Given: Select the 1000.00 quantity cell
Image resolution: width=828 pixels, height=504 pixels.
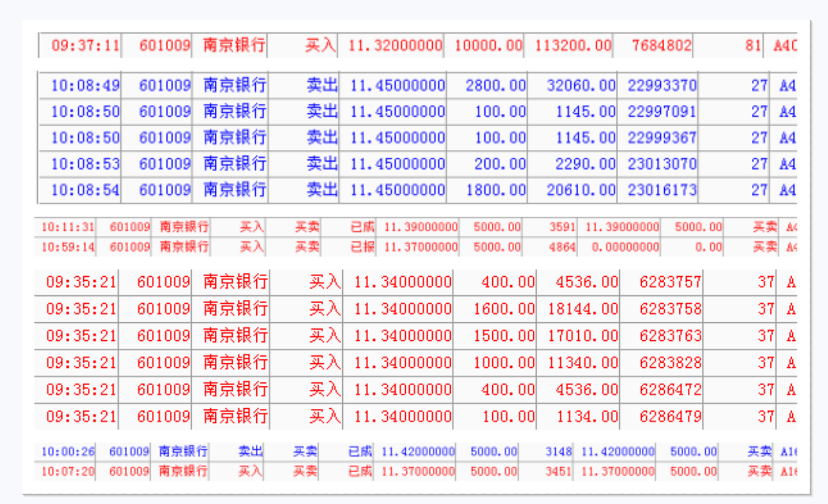Looking at the screenshot, I should pos(504,363).
